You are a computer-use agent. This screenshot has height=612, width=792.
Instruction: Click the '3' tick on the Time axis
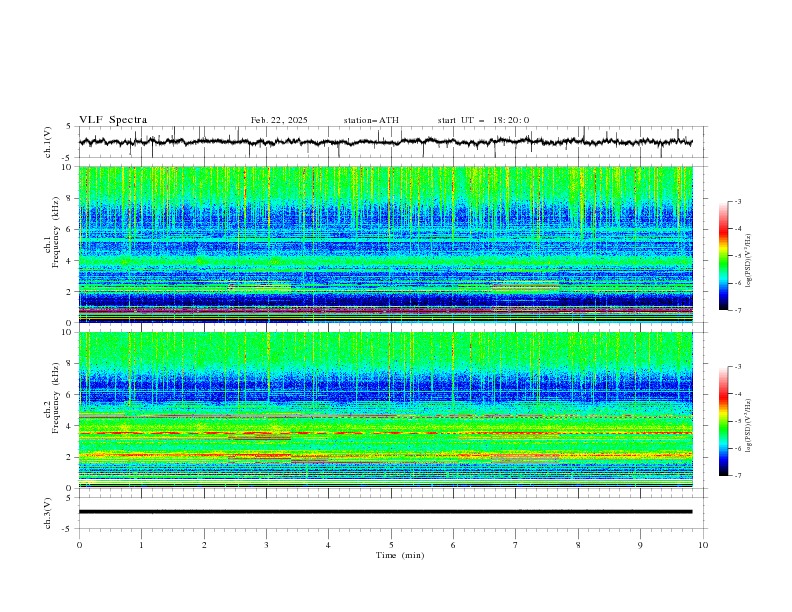[x=266, y=545]
